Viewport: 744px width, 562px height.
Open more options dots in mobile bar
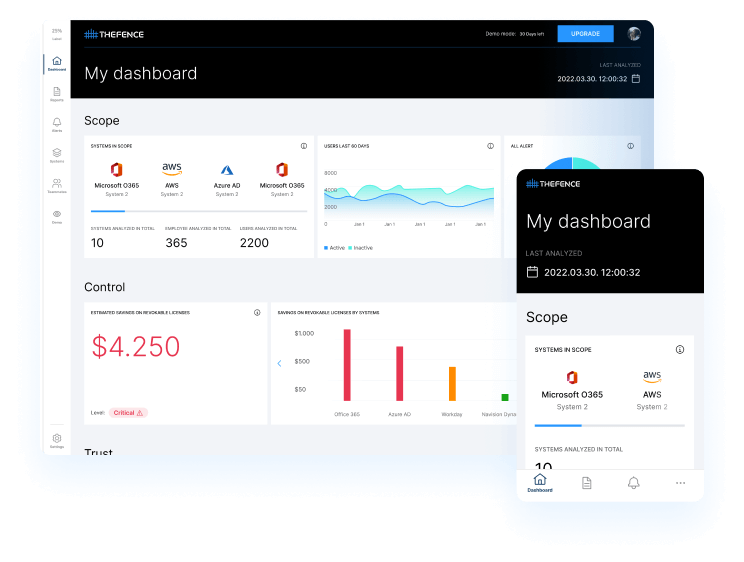click(680, 483)
